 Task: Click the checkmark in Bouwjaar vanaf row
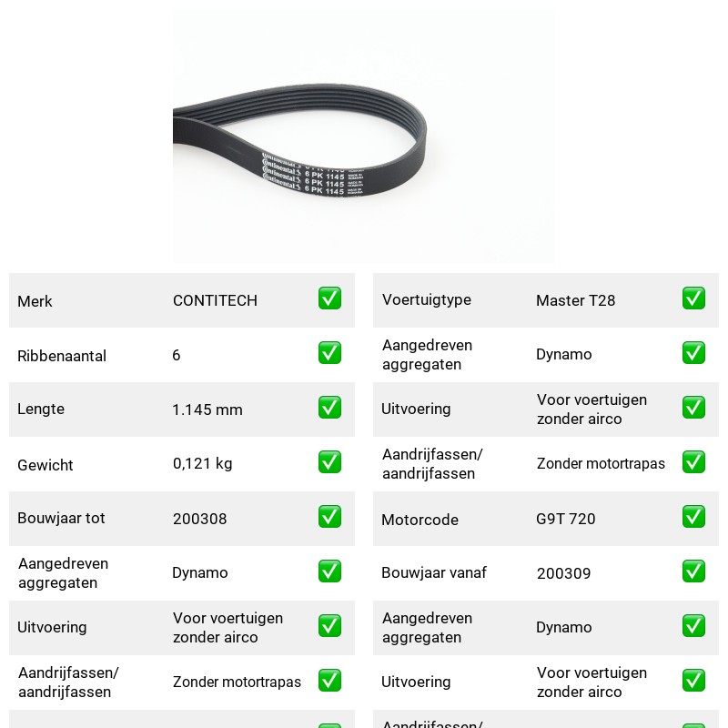(x=693, y=571)
